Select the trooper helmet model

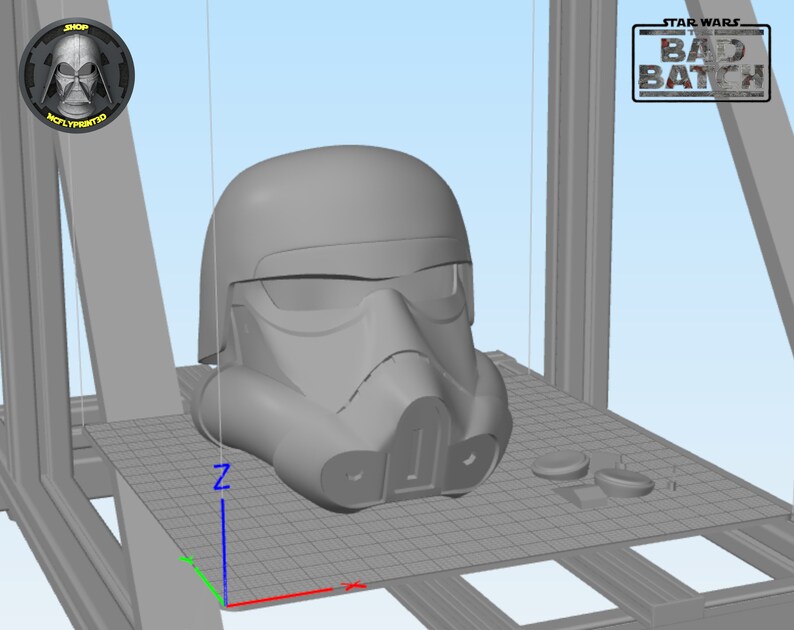(351, 327)
